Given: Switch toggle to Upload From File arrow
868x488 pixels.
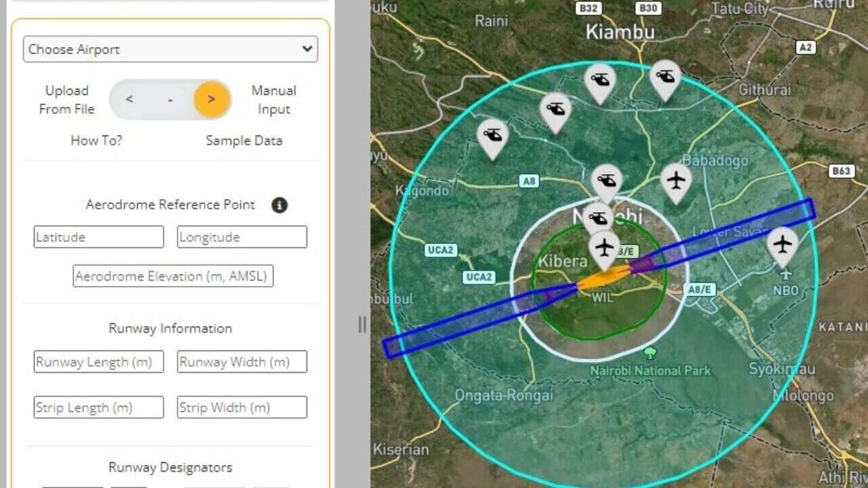Looking at the screenshot, I should 130,100.
